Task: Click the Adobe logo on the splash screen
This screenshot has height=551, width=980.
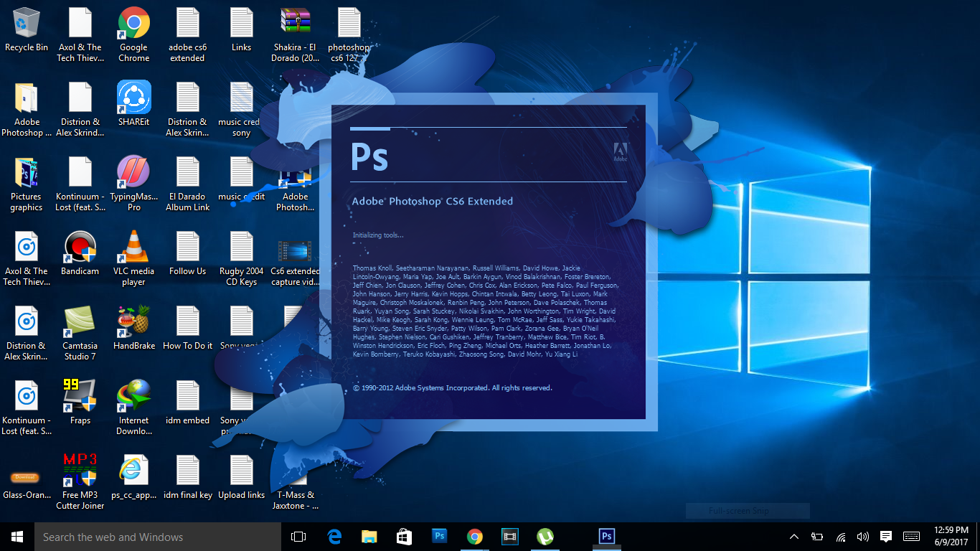Action: point(621,151)
